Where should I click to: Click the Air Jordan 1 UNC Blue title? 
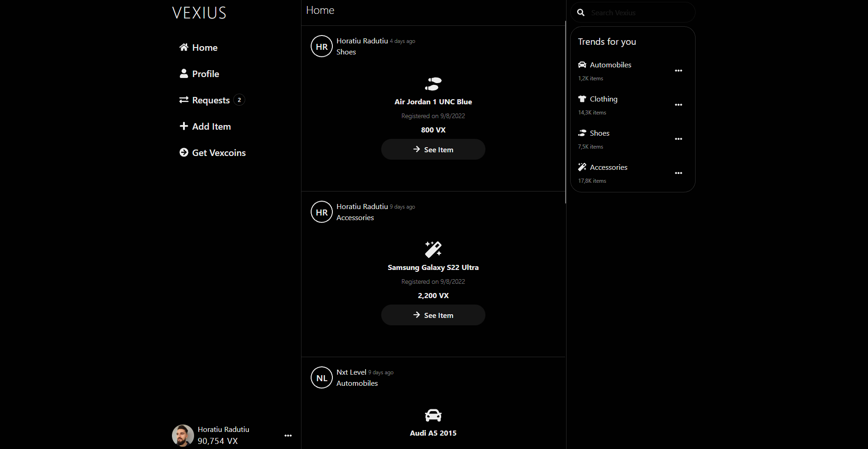pyautogui.click(x=433, y=102)
